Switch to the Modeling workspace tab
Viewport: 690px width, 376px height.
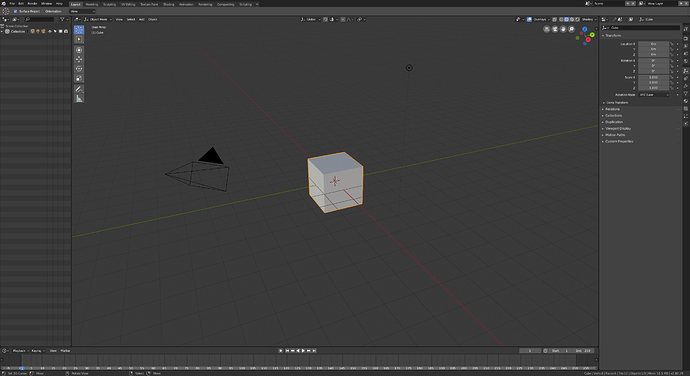(x=92, y=4)
